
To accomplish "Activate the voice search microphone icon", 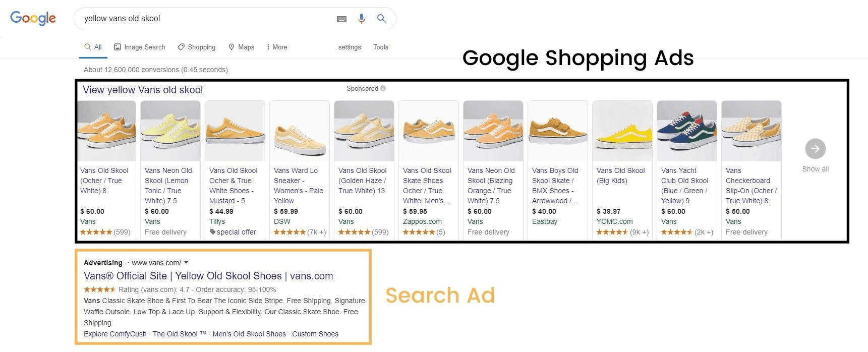I will (361, 18).
